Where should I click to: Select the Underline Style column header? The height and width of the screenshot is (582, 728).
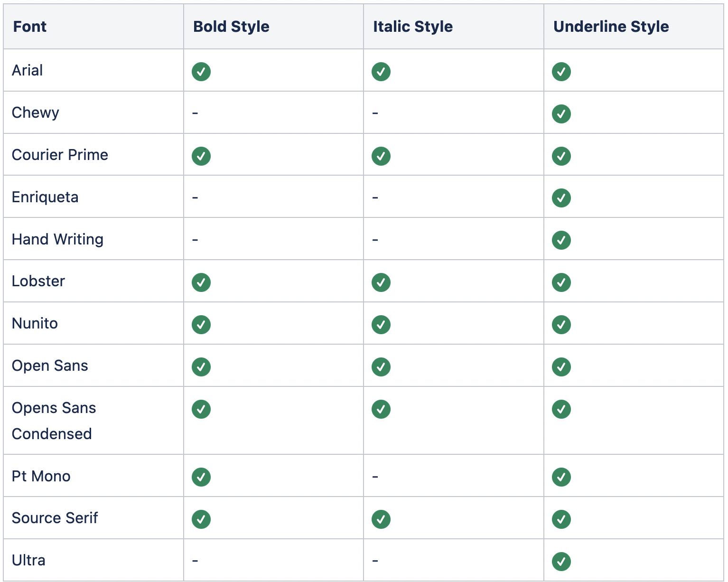[x=611, y=27]
